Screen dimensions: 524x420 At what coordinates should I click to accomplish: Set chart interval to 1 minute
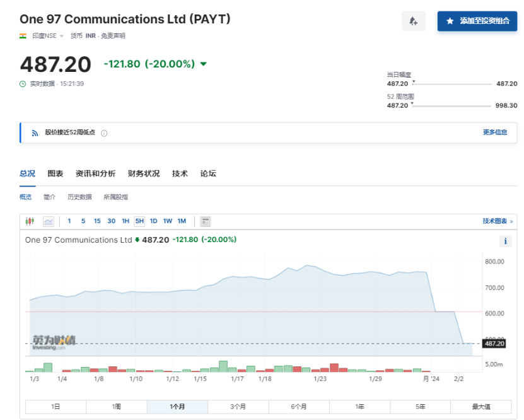(x=69, y=221)
